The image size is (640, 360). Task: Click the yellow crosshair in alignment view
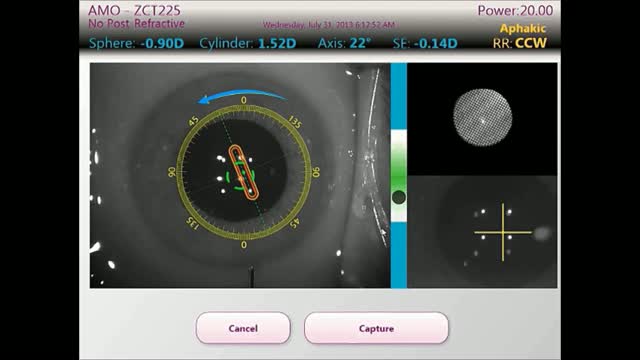[x=503, y=232]
